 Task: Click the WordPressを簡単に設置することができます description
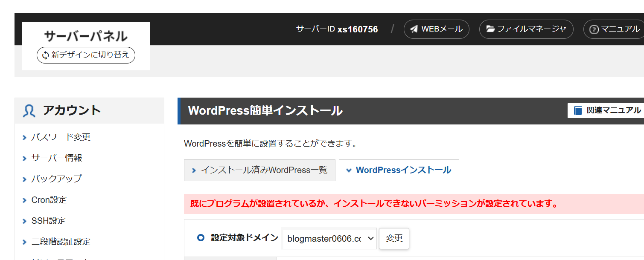[271, 144]
